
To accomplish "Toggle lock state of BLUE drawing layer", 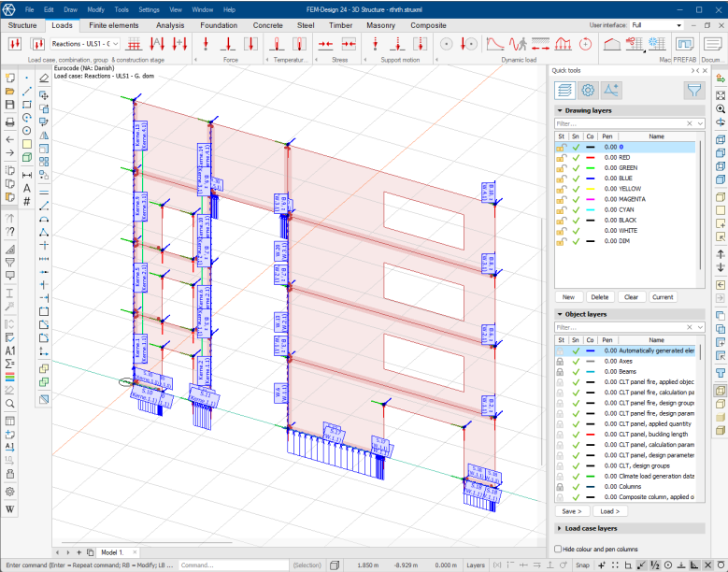I will (x=562, y=179).
